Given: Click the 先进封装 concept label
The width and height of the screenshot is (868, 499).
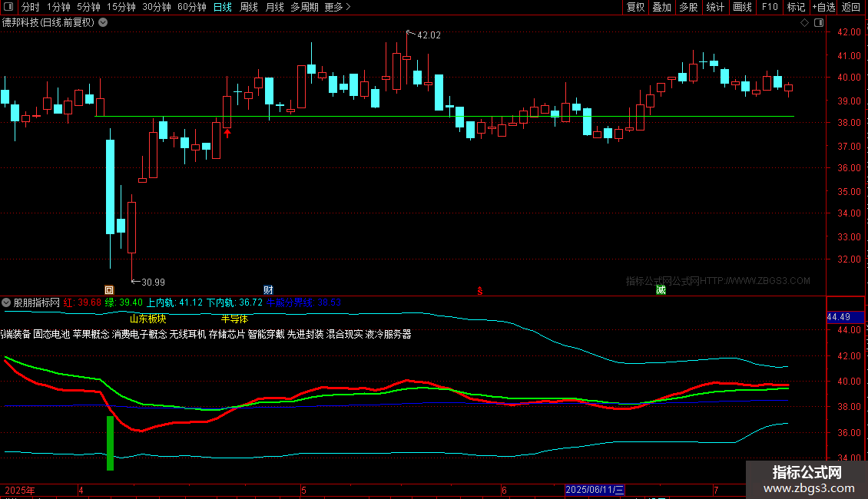Looking at the screenshot, I should [306, 334].
